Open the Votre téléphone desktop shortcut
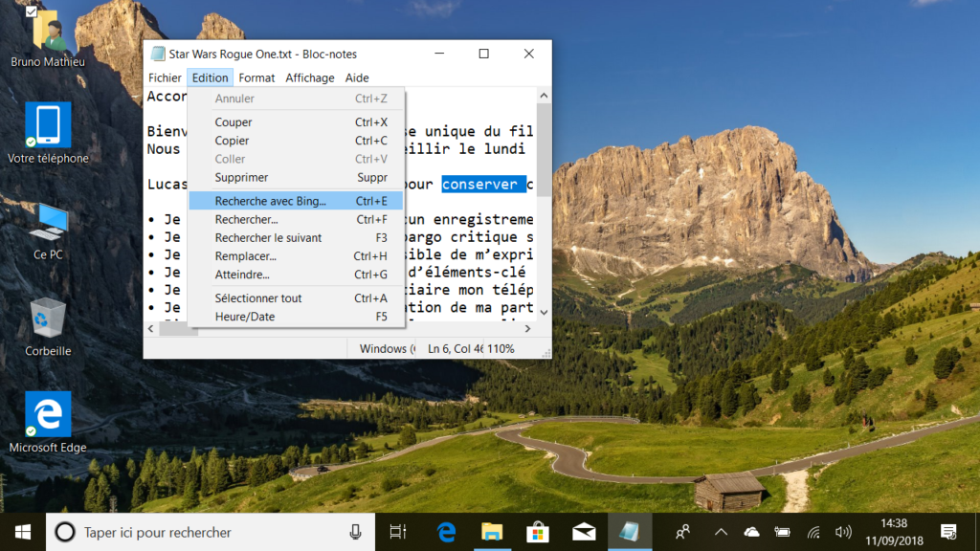The height and width of the screenshot is (551, 980). pyautogui.click(x=48, y=132)
